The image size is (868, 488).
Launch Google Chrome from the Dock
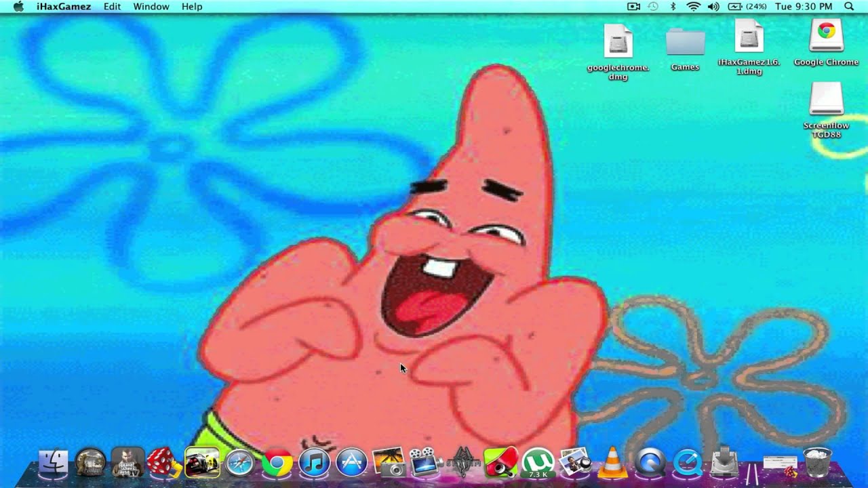277,463
